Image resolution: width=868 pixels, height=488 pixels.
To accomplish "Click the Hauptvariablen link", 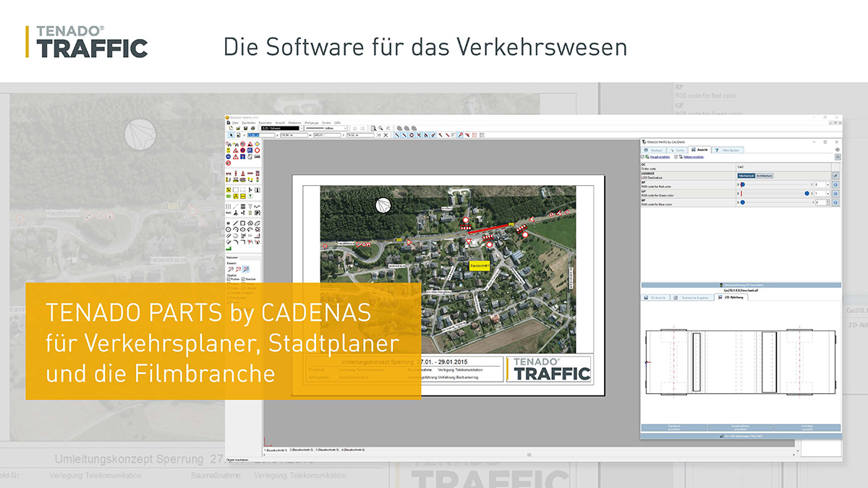I will (660, 157).
